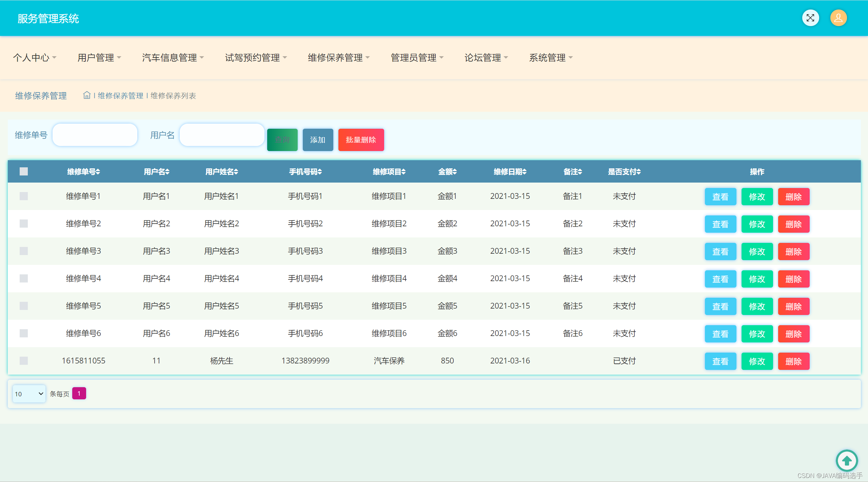Screen dimensions: 868x482
Task: Open the 论坛管理 menu
Action: [x=486, y=58]
